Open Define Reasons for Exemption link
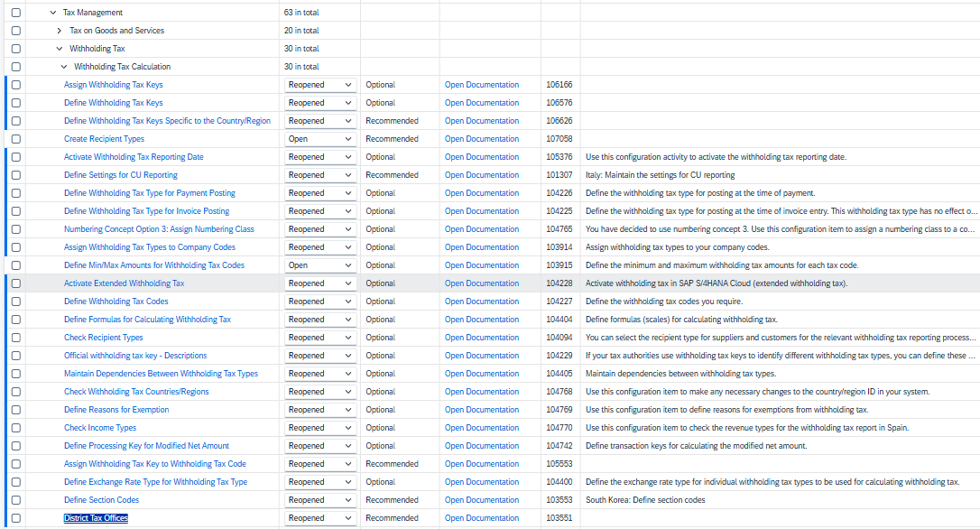Viewport: 980px width, 529px height. coord(116,410)
